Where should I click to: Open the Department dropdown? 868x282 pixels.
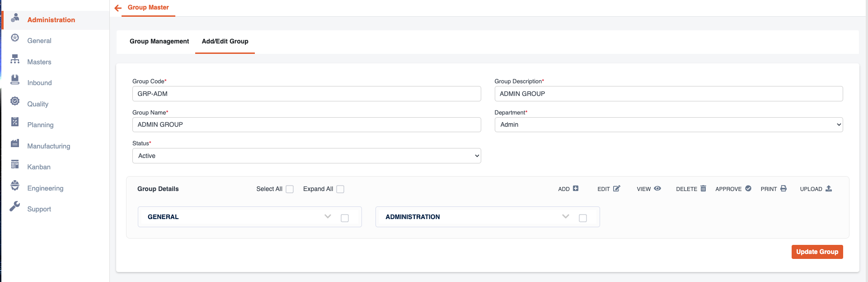coord(668,125)
